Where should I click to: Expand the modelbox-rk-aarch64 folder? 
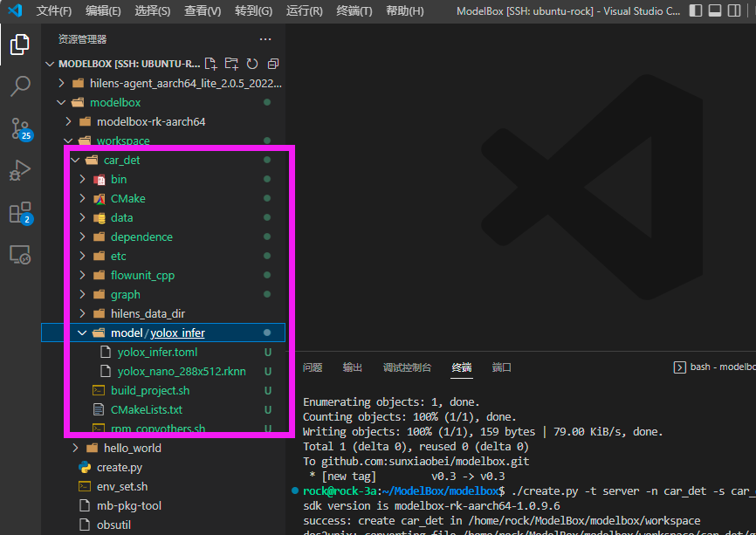(x=68, y=121)
